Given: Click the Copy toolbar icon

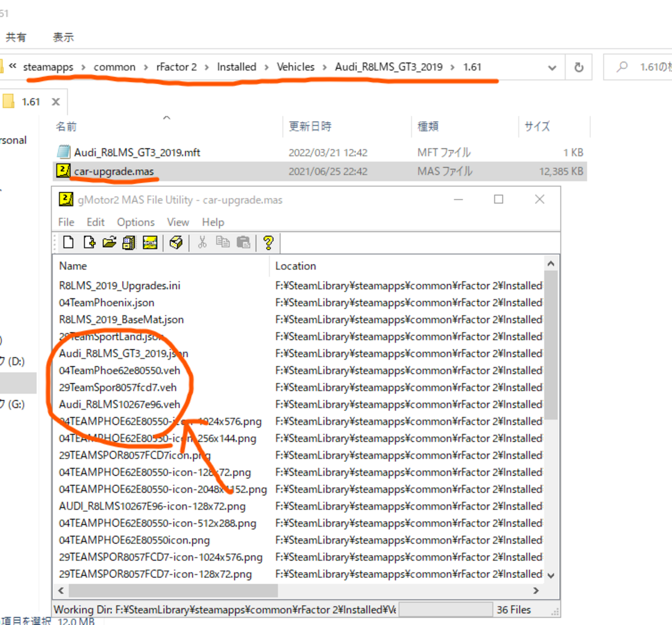Looking at the screenshot, I should (x=223, y=242).
